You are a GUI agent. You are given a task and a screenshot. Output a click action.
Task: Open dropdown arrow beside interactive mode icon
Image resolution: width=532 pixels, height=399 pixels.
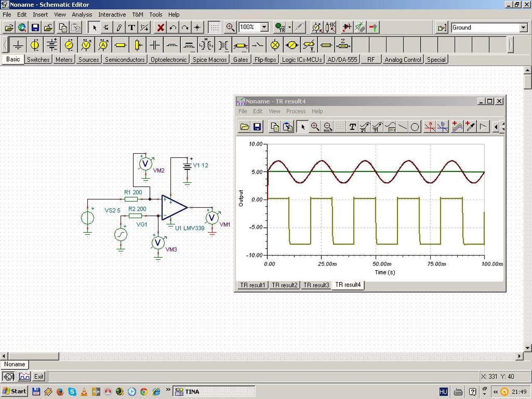click(x=290, y=27)
